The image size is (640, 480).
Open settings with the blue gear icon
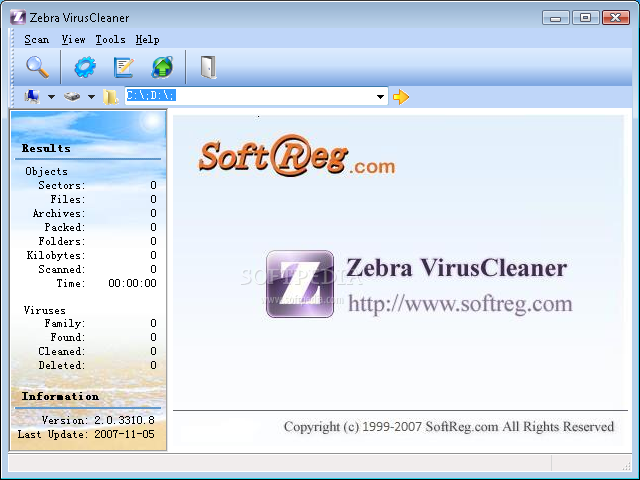click(85, 67)
